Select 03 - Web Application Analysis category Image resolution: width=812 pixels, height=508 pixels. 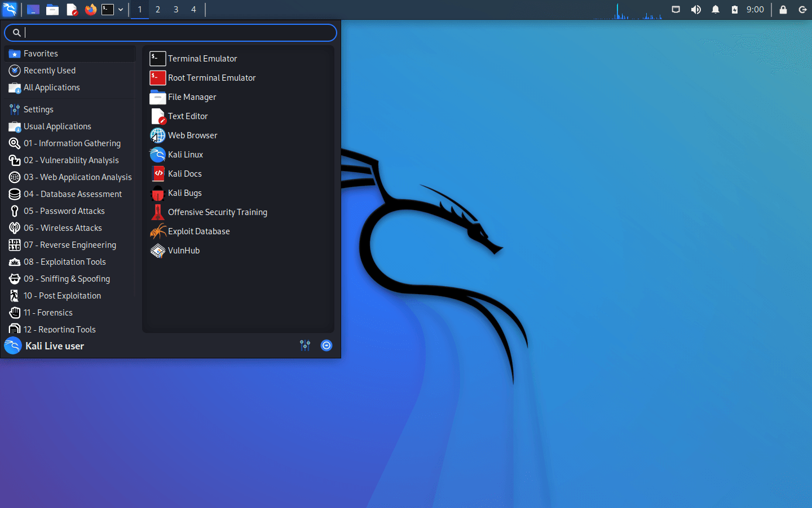pos(70,177)
